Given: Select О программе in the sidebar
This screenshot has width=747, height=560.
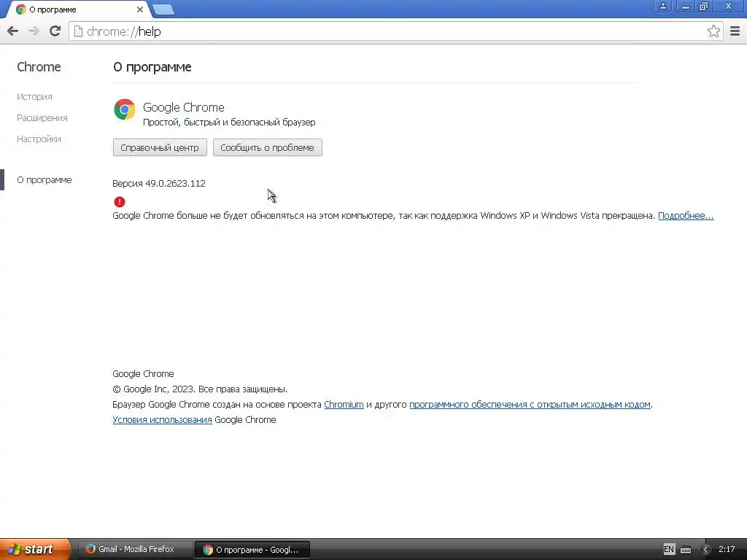Looking at the screenshot, I should coord(44,180).
